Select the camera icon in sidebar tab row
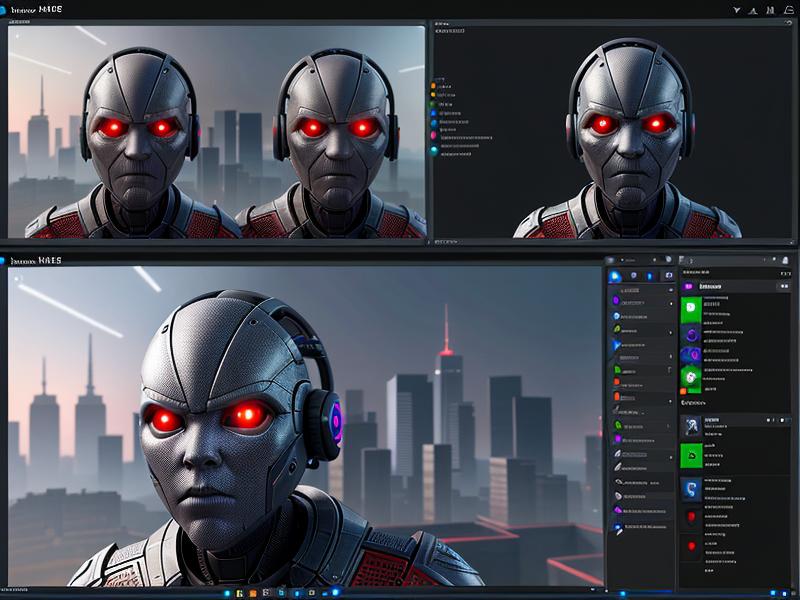Image resolution: width=800 pixels, height=600 pixels. point(668,275)
